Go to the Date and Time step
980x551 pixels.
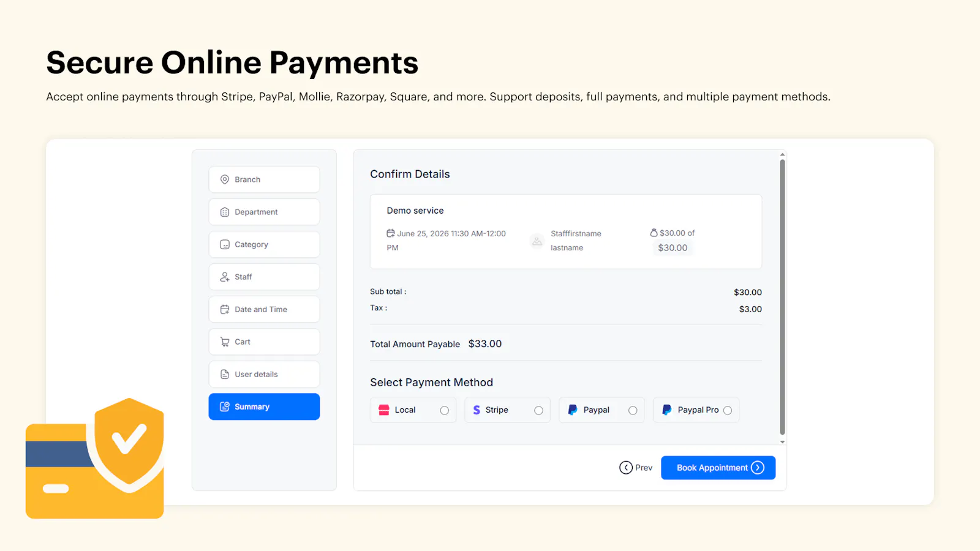tap(264, 309)
